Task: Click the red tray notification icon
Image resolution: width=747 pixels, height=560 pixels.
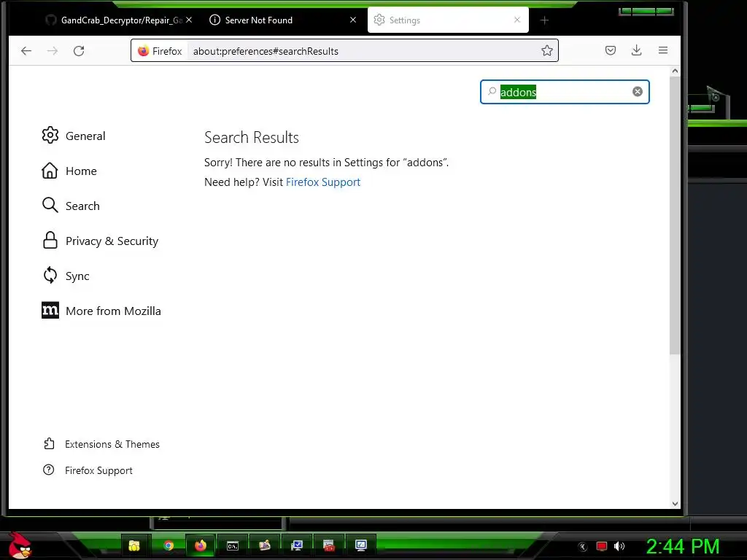Action: 602,546
